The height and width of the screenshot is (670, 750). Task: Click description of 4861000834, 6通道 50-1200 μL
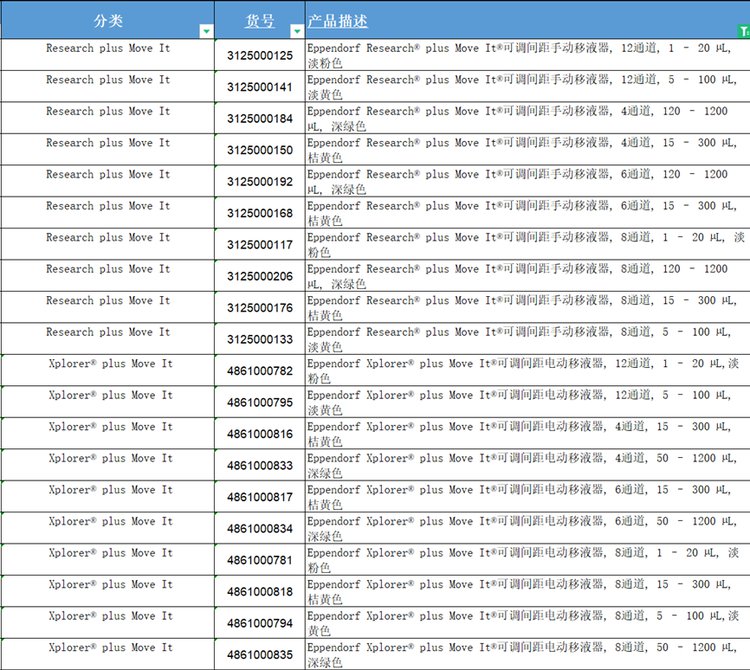point(528,529)
